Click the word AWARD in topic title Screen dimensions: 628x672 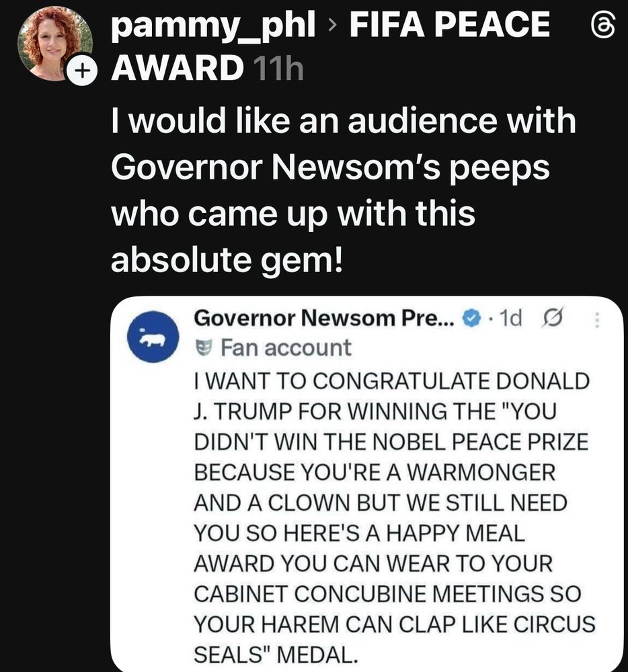[x=176, y=67]
